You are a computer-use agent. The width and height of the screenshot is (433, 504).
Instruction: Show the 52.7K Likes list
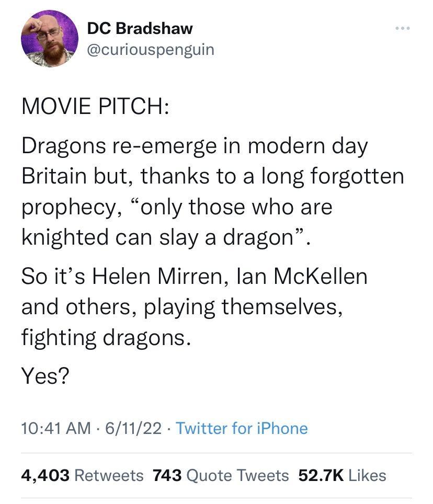pyautogui.click(x=342, y=475)
